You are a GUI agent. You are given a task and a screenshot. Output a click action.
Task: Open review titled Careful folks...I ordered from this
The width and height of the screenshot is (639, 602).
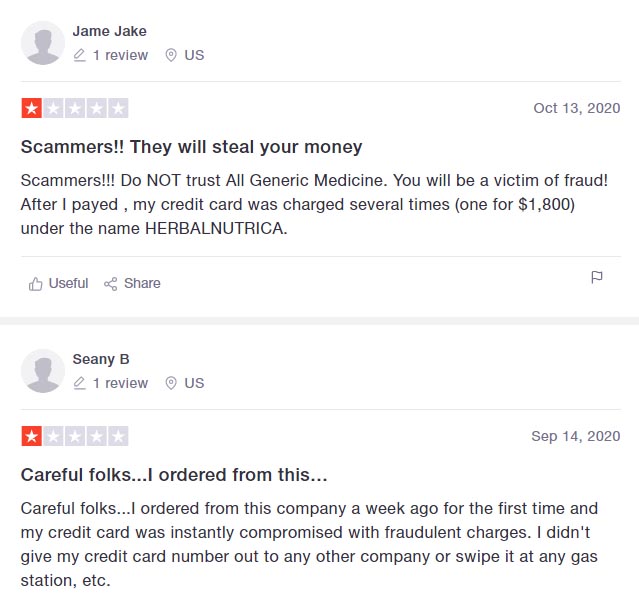[174, 475]
